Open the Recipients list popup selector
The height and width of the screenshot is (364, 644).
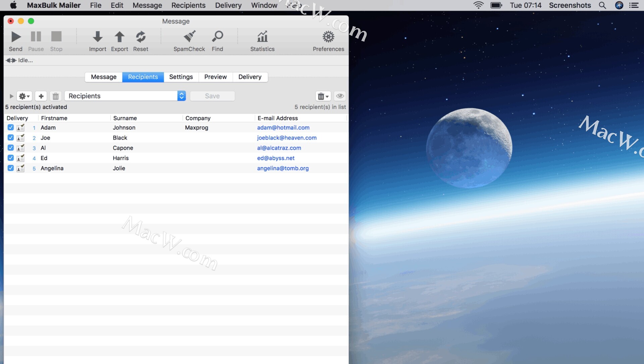pos(125,96)
